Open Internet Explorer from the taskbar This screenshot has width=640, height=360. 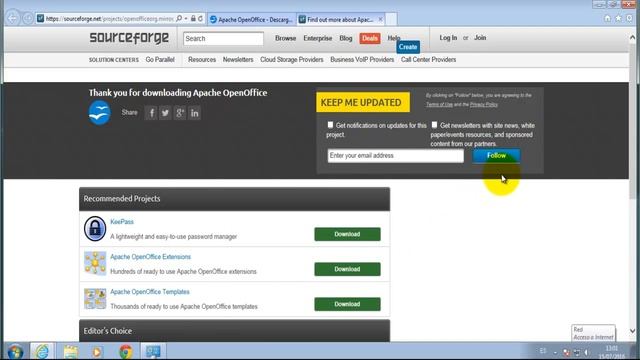42,351
